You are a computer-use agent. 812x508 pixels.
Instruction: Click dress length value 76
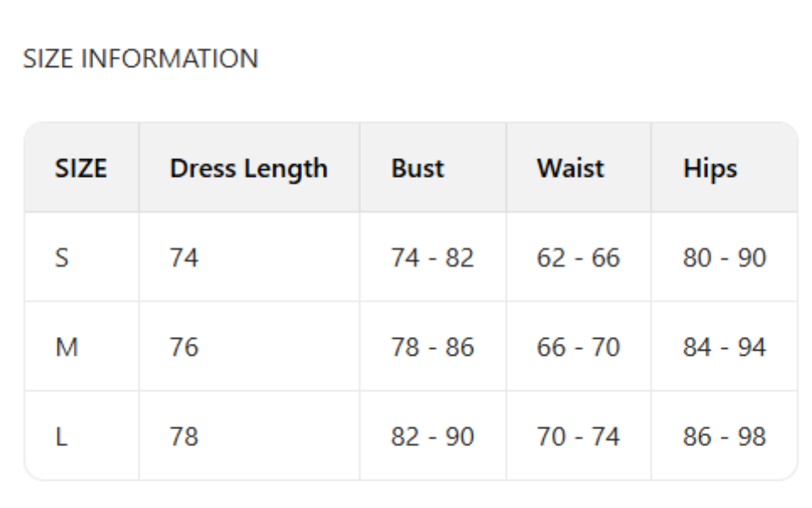(184, 347)
